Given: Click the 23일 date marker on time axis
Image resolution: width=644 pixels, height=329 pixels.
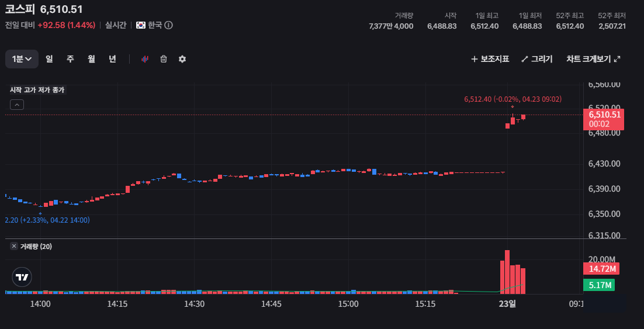Looking at the screenshot, I should (x=507, y=304).
